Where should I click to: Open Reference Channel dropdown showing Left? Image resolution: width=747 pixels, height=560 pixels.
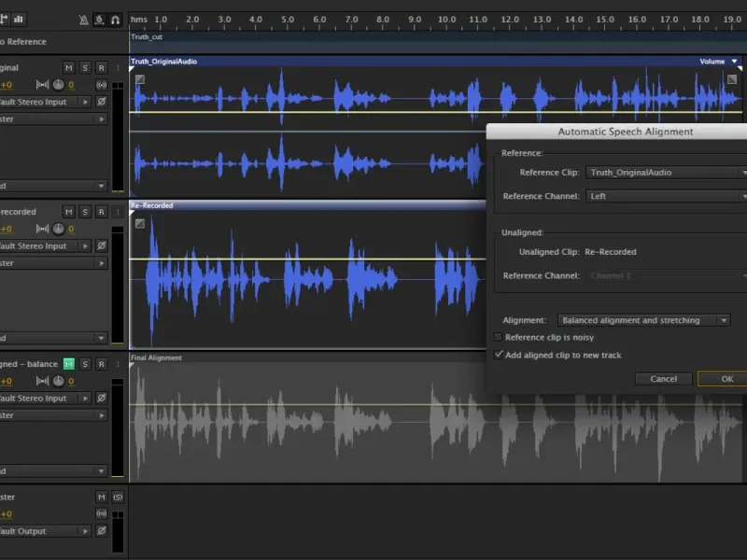(666, 196)
